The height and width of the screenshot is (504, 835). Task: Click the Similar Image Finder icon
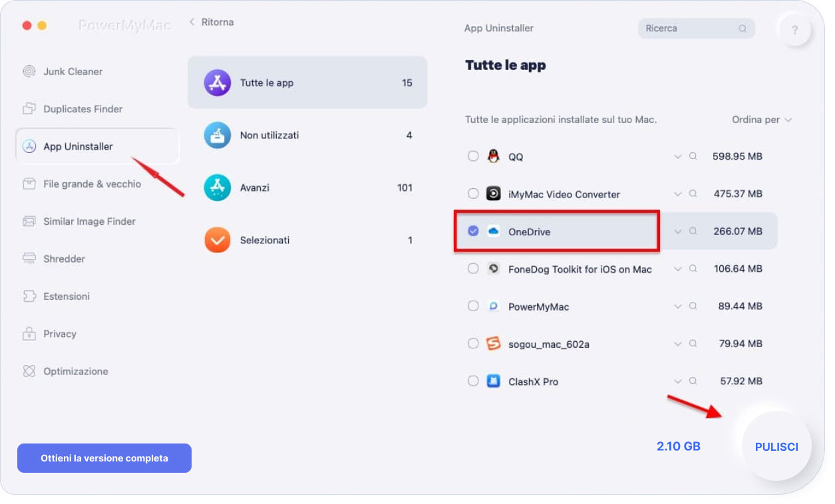coord(29,221)
